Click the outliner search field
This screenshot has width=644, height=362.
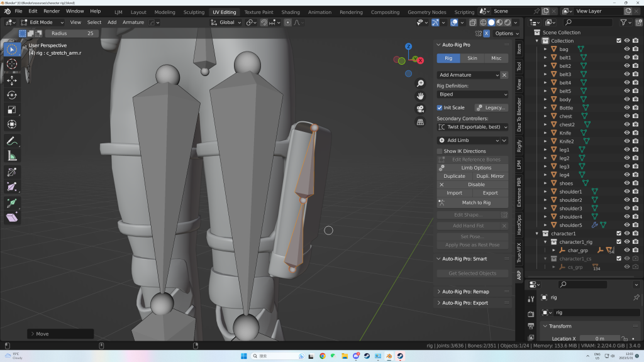pos(588,23)
